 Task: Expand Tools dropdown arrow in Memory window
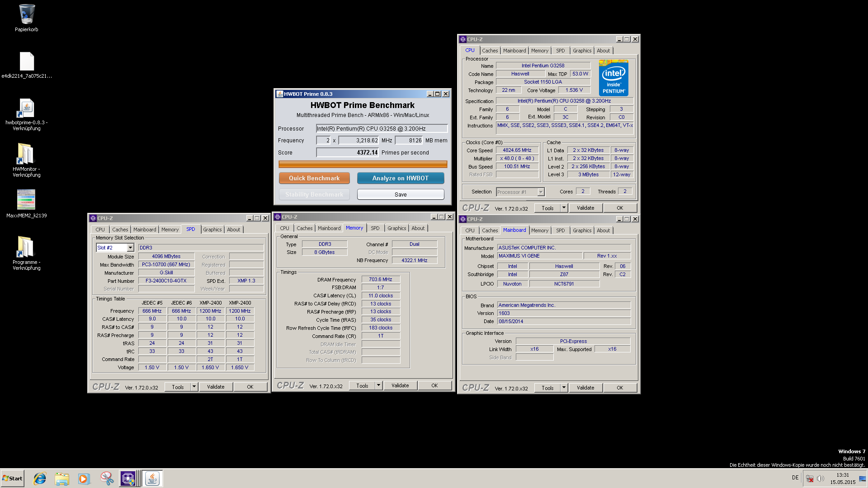coord(378,385)
